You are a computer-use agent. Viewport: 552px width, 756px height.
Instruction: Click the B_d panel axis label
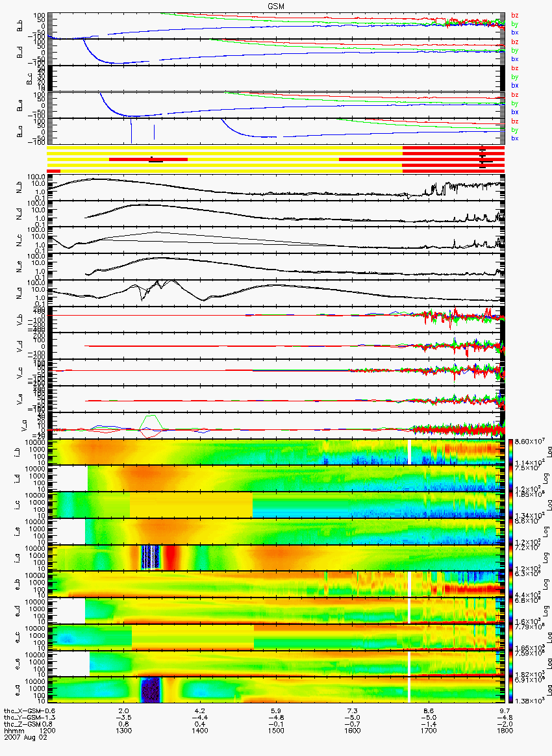(19, 53)
